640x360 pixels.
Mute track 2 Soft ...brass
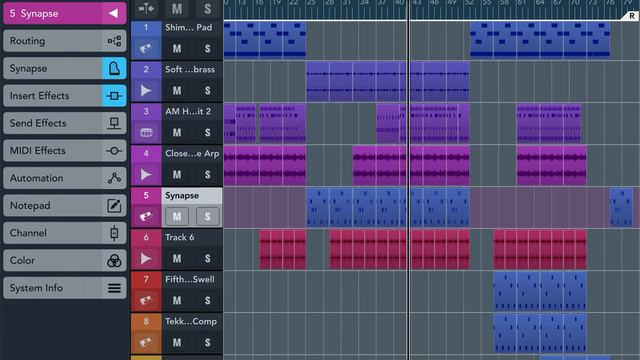(177, 91)
